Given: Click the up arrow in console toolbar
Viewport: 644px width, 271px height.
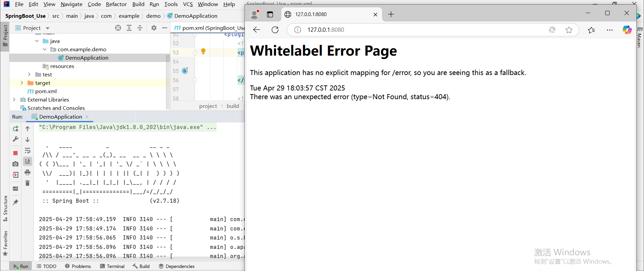Looking at the screenshot, I should (28, 129).
